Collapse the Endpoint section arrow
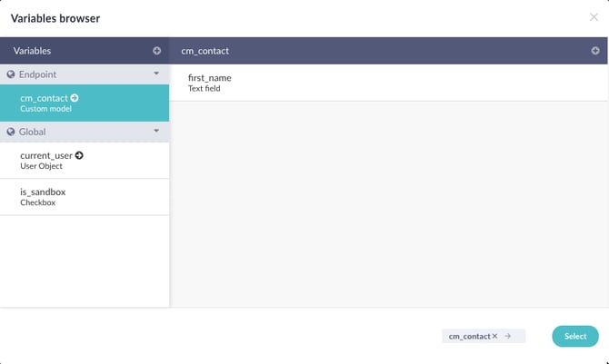609x364 pixels. coord(156,74)
